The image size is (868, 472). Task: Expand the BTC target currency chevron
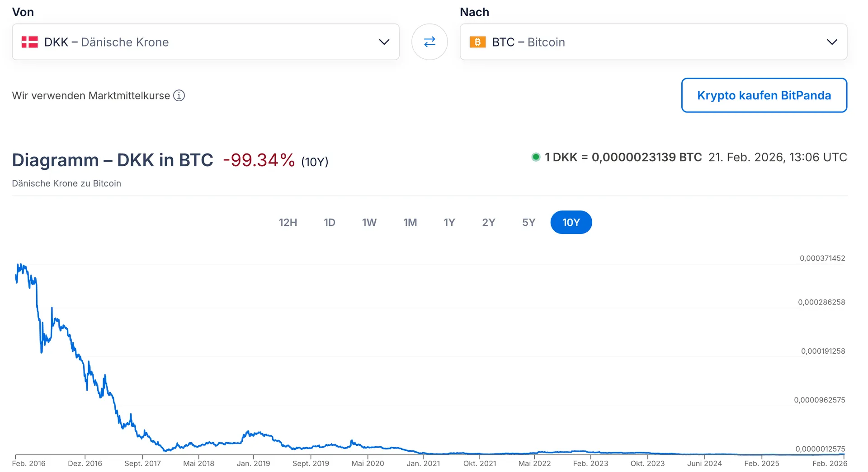point(832,42)
